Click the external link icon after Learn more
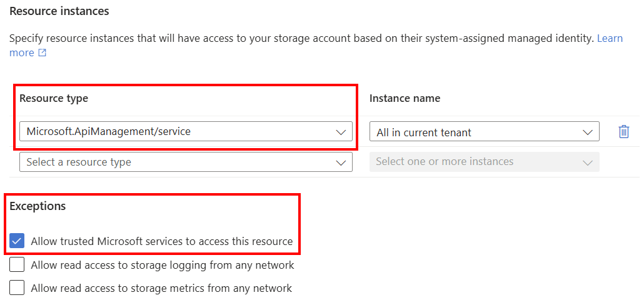This screenshot has width=644, height=305. (x=43, y=53)
